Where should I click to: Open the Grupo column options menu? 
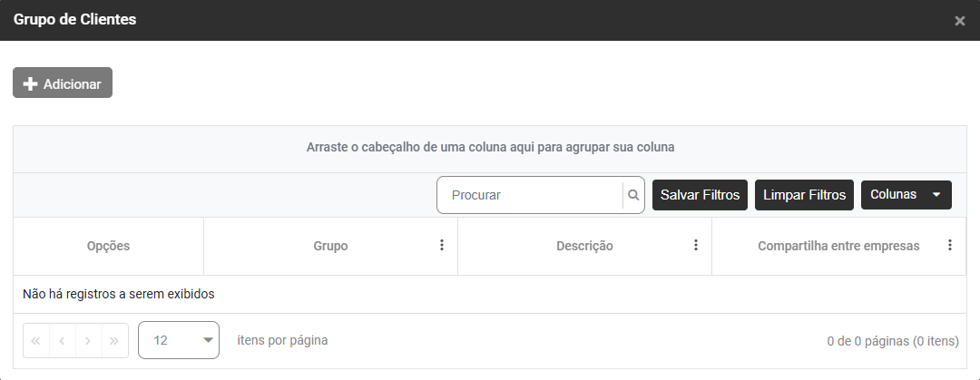tap(442, 246)
